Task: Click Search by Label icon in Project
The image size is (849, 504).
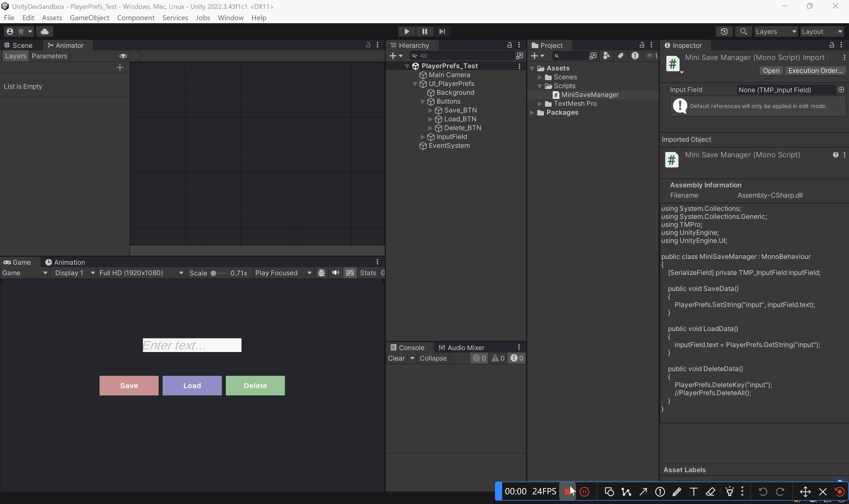Action: coord(620,56)
